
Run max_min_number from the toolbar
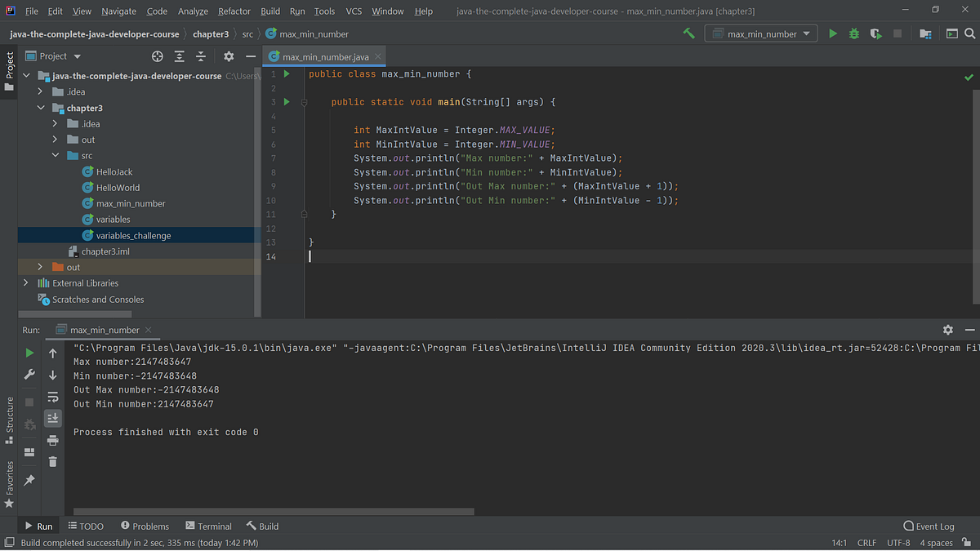coord(832,33)
